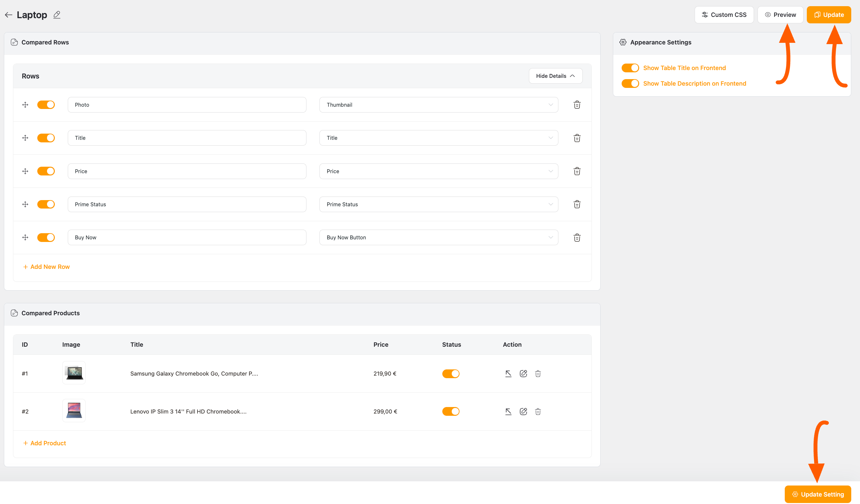The image size is (860, 504).
Task: Toggle Show Table Title on Frontend
Action: pos(630,67)
